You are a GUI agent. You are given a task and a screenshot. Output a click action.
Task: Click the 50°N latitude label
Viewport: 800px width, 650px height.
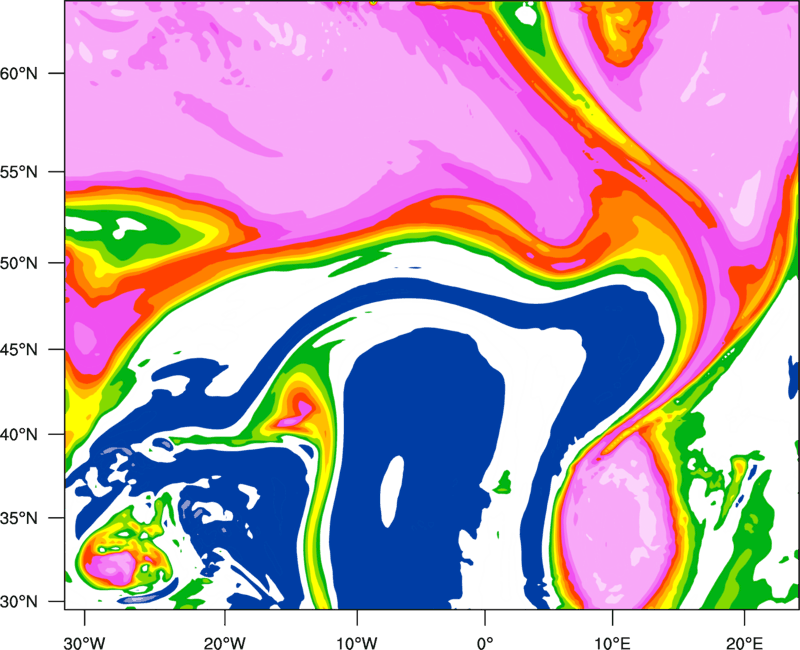pyautogui.click(x=19, y=263)
